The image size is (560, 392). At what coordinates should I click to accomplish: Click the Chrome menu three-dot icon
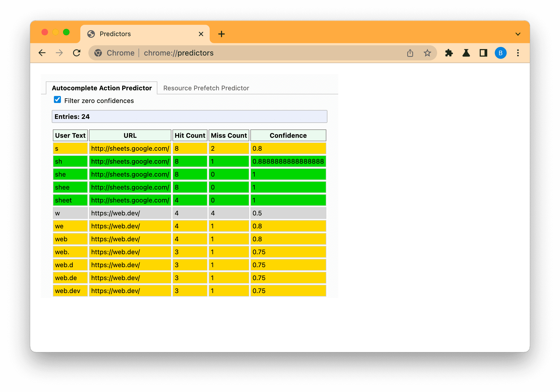[518, 53]
